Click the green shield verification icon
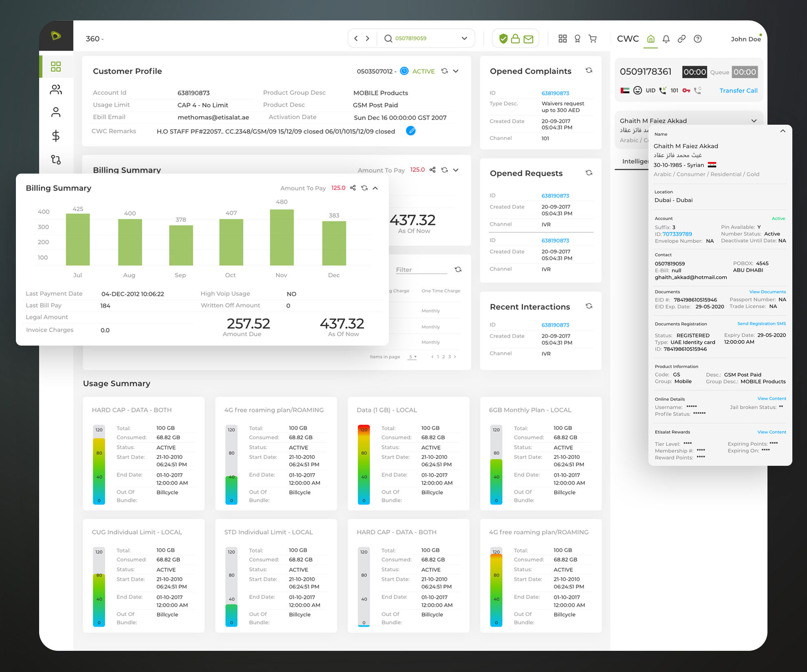 click(x=503, y=39)
